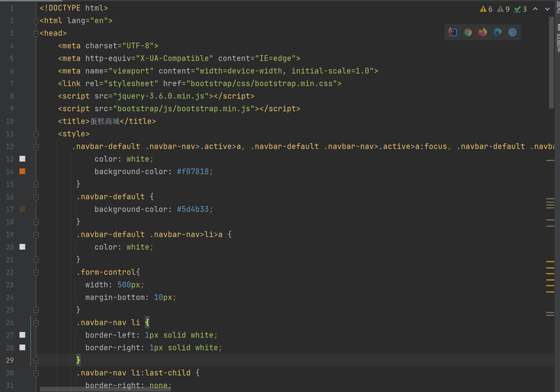Click fold end marker on line 25

click(x=36, y=310)
